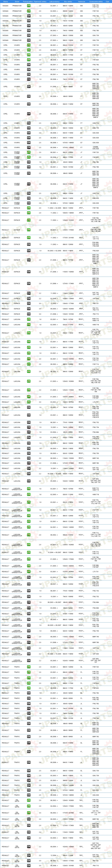
Task: Click 'V4Y 711, V4Y 715' engine code in Espace row
Action: tap(96, 238)
